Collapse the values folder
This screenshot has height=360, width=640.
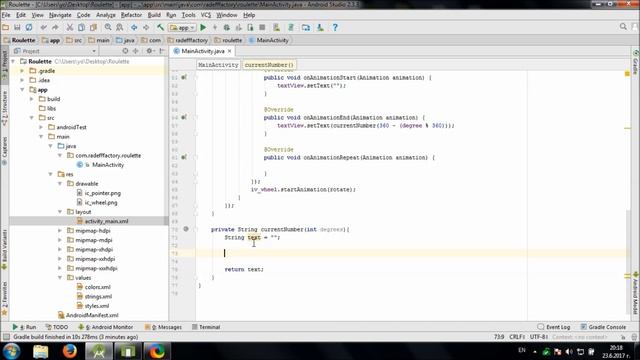coord(60,278)
